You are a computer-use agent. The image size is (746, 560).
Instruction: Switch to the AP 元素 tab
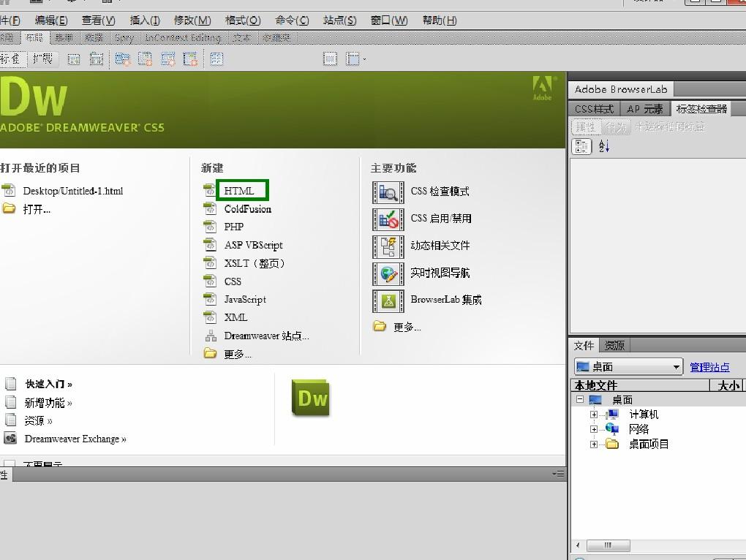pyautogui.click(x=644, y=109)
